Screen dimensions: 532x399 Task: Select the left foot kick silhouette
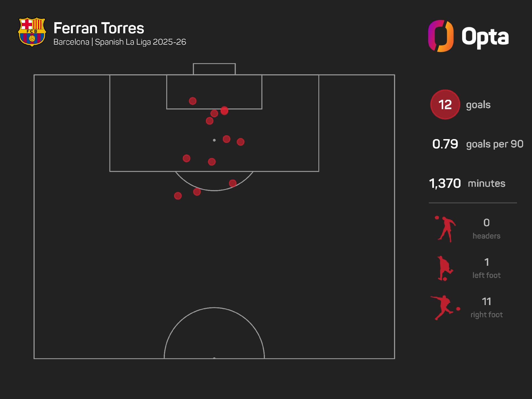(x=444, y=268)
